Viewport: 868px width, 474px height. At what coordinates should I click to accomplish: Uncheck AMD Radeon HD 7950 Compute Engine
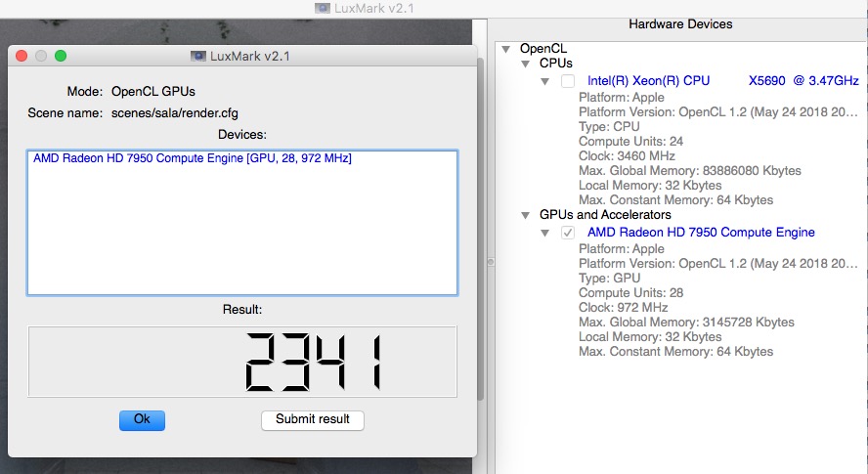coord(568,233)
